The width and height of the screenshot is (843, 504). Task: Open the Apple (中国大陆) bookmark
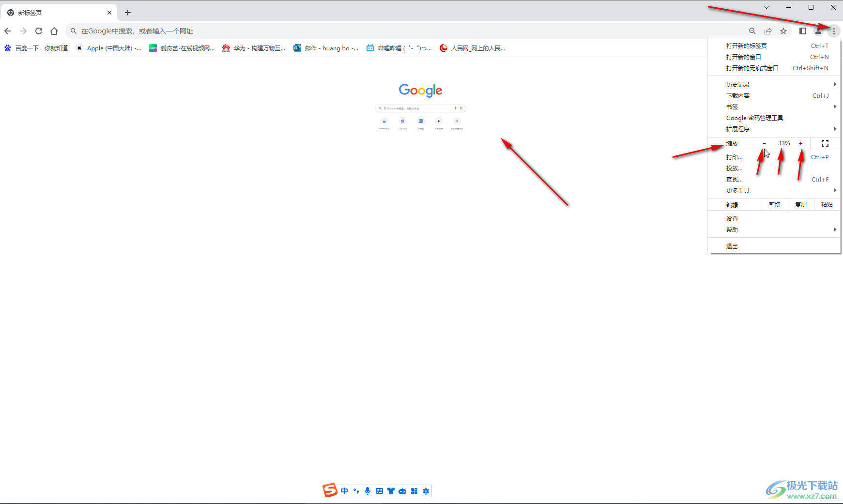click(x=109, y=48)
